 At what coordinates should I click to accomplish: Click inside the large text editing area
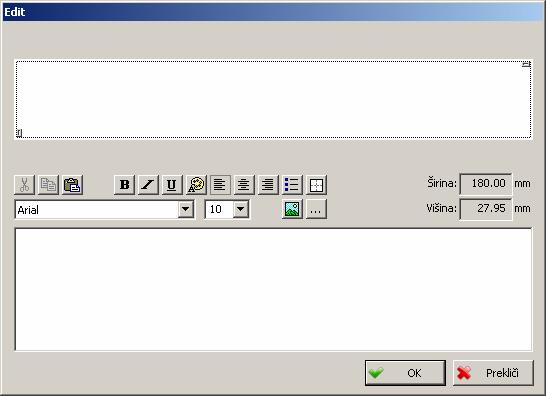(x=273, y=289)
